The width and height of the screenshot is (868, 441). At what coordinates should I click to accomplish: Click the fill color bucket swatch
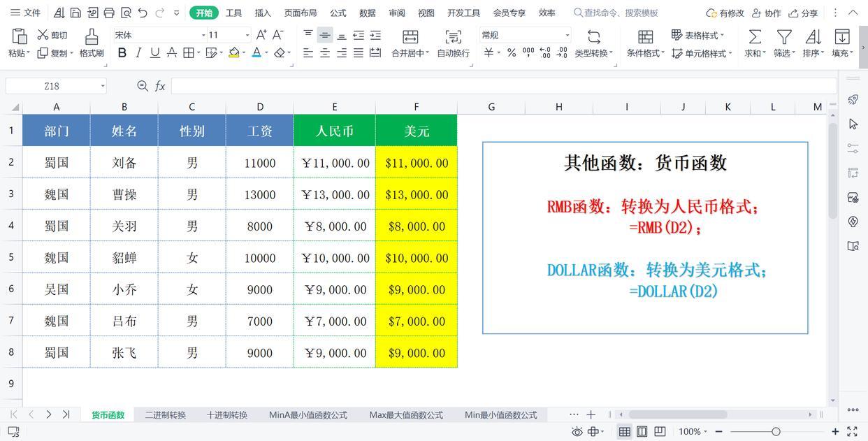click(234, 52)
